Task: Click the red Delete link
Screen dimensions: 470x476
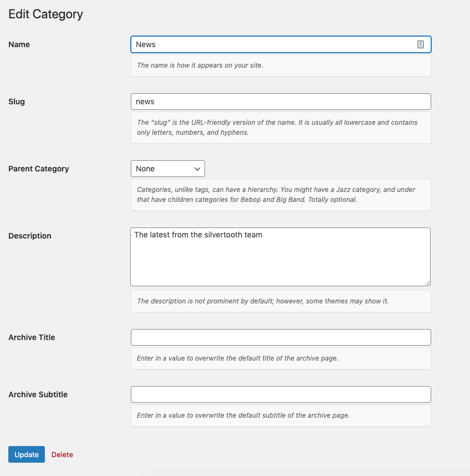Action: click(62, 454)
